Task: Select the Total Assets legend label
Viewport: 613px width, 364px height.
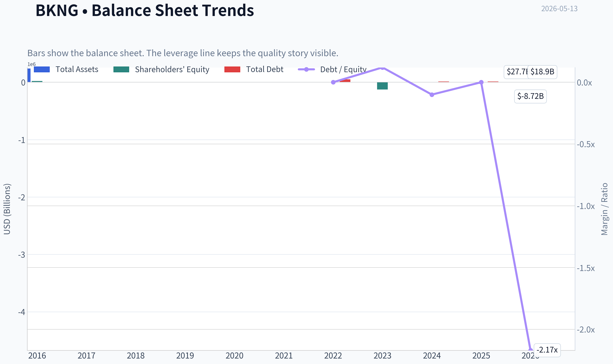Action: coord(77,69)
